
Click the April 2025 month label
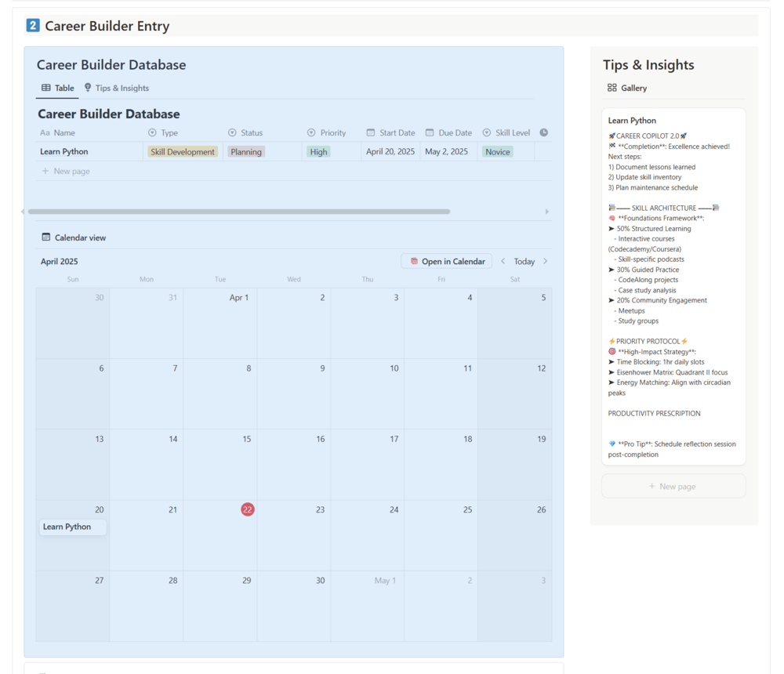pos(60,262)
